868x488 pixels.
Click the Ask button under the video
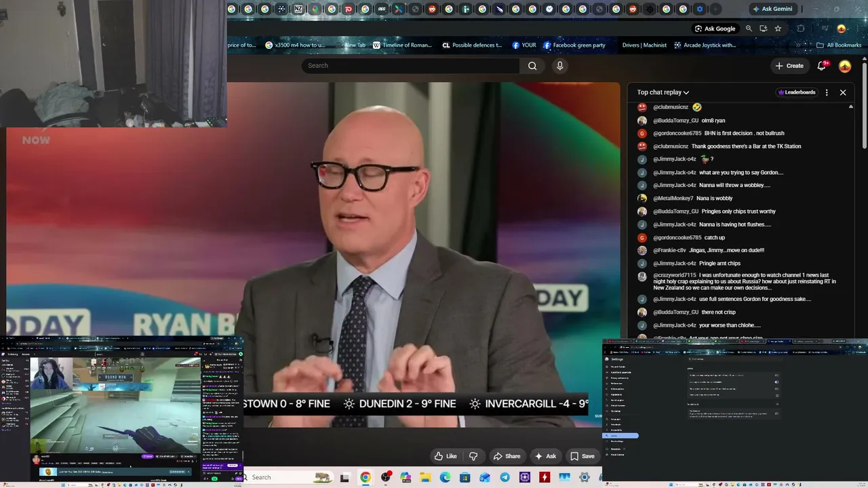[545, 456]
